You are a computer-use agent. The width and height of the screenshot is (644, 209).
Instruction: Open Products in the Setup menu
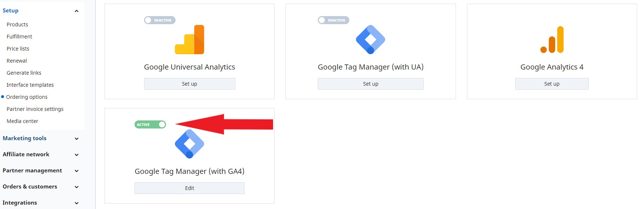click(17, 25)
